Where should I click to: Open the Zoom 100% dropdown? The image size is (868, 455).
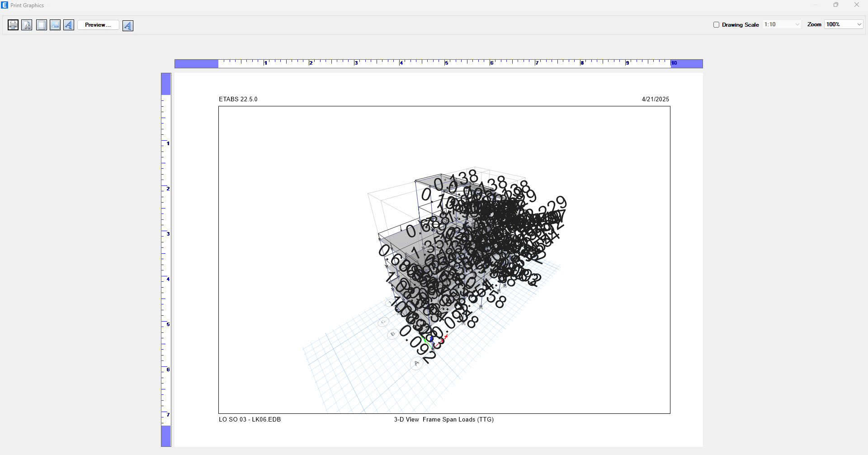pos(844,24)
